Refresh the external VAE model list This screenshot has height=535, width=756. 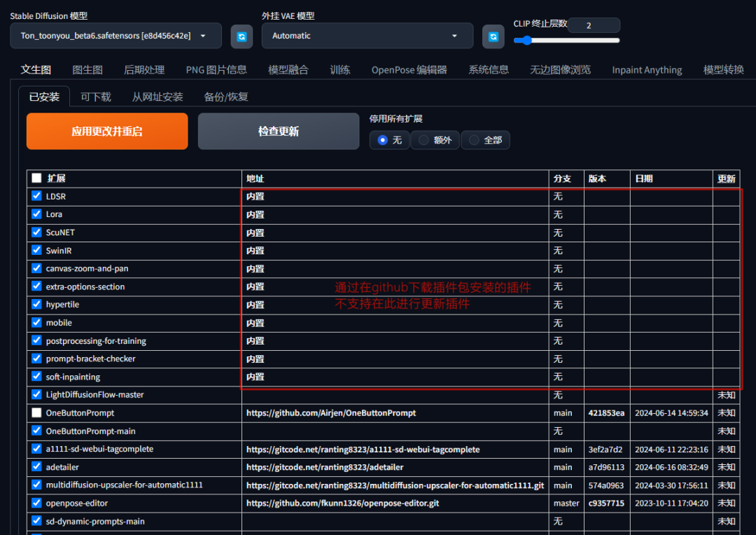(493, 36)
